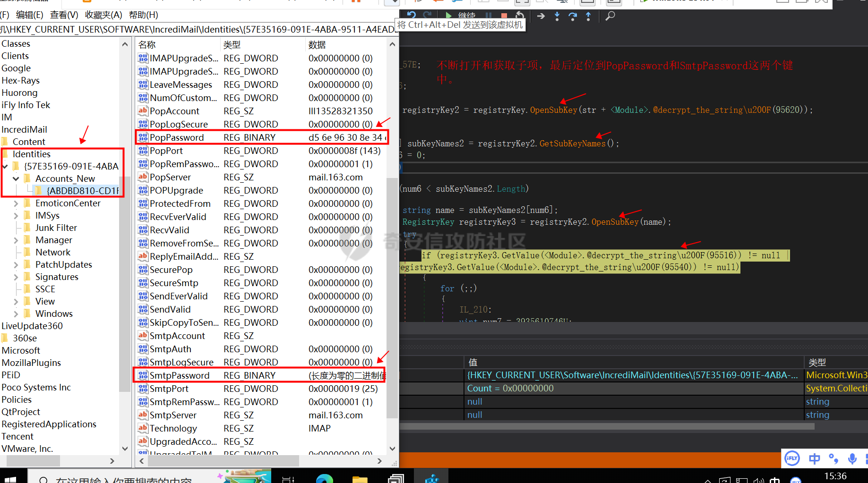
Task: Click the GetSubKeyNames method in code
Action: (572, 144)
